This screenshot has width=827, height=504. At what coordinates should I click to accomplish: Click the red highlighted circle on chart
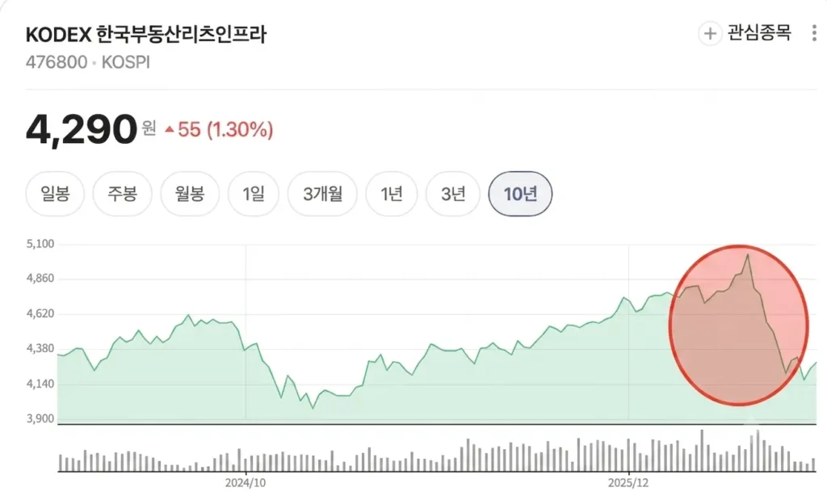738,325
